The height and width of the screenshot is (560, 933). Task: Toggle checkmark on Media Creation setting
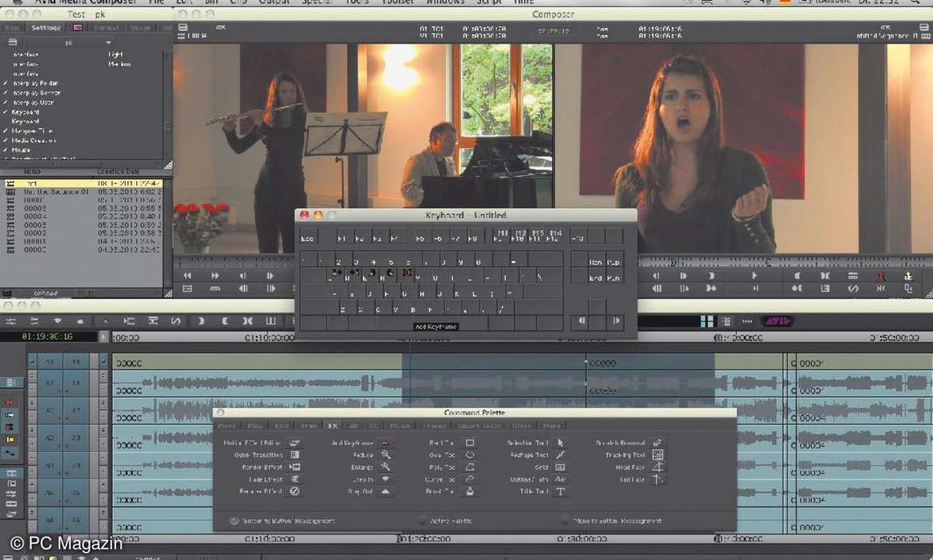pos(5,140)
